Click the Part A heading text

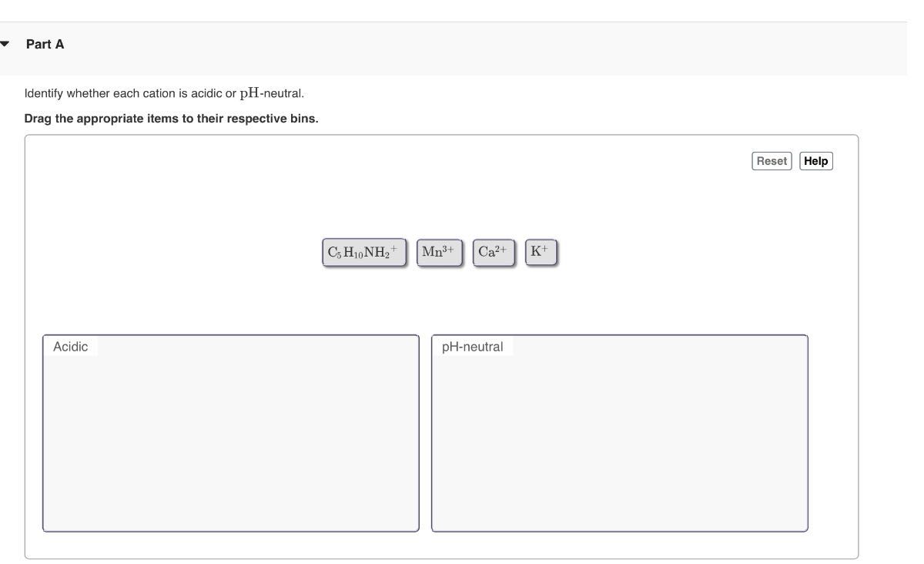tap(45, 45)
